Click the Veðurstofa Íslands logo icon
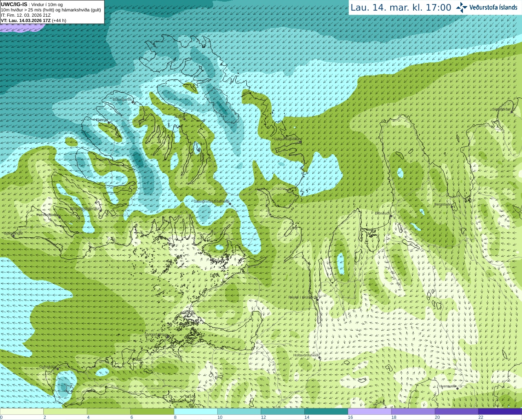This screenshot has width=522, height=420. tap(462, 7)
